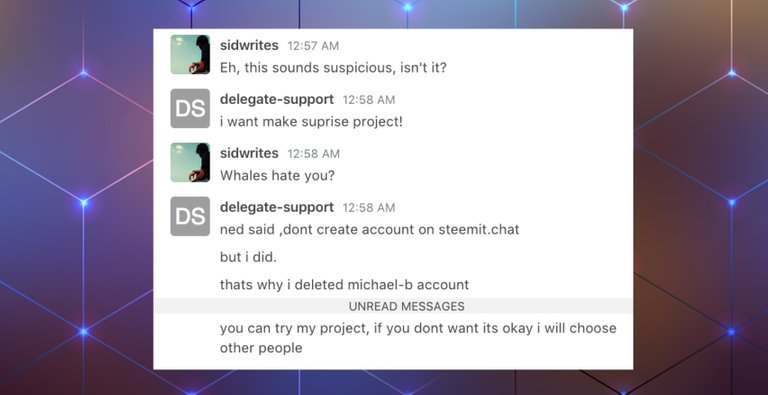Viewport: 768px width, 395px height.
Task: Click 12:58 AM timestamp on "ned said" message
Action: pos(368,207)
